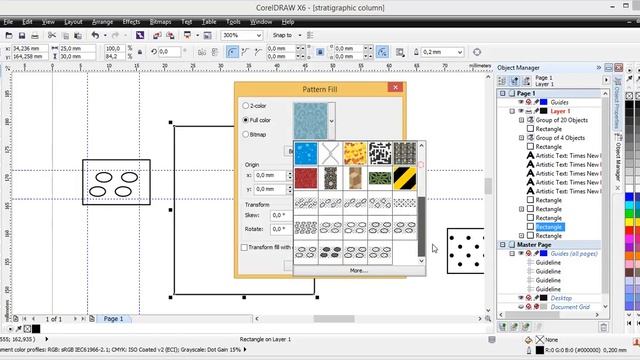
Task: Open the Effects menu
Action: pyautogui.click(x=131, y=22)
